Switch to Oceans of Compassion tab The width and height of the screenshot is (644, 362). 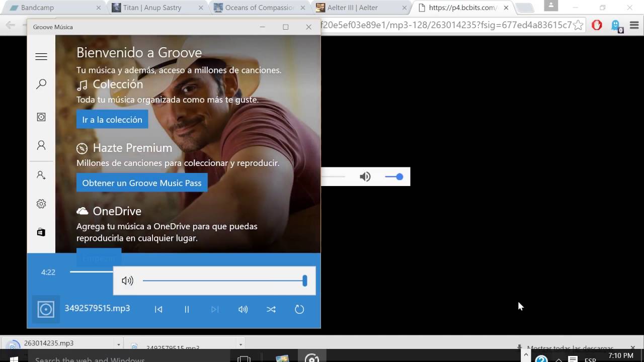(x=259, y=8)
